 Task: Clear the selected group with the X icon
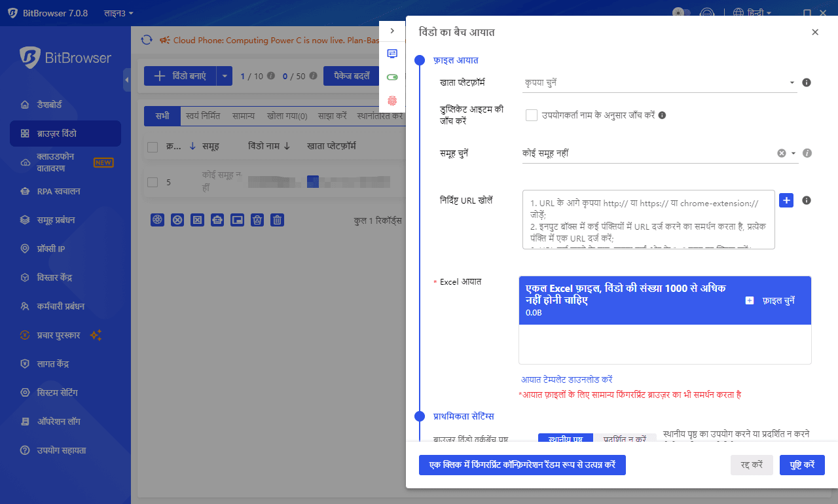coord(781,153)
